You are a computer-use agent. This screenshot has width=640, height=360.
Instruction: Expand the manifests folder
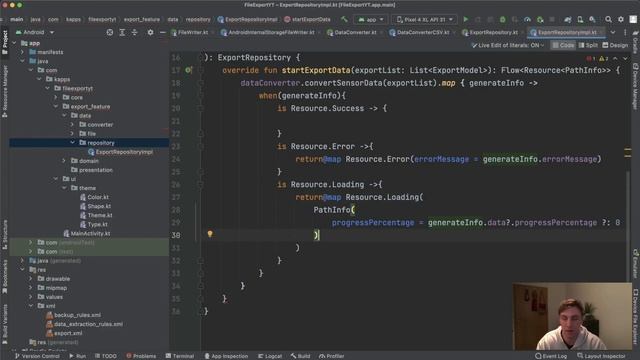coord(22,52)
